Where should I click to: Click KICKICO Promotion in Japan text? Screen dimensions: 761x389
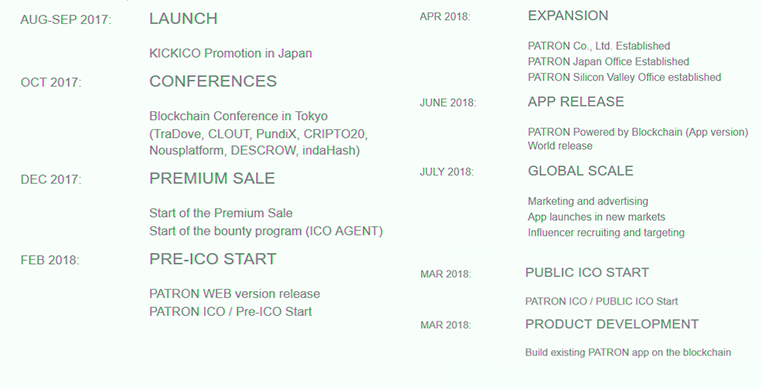click(x=231, y=53)
